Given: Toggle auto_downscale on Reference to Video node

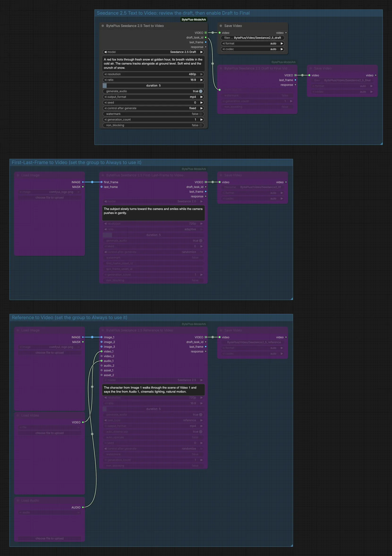Looking at the screenshot, I should (x=153, y=431).
